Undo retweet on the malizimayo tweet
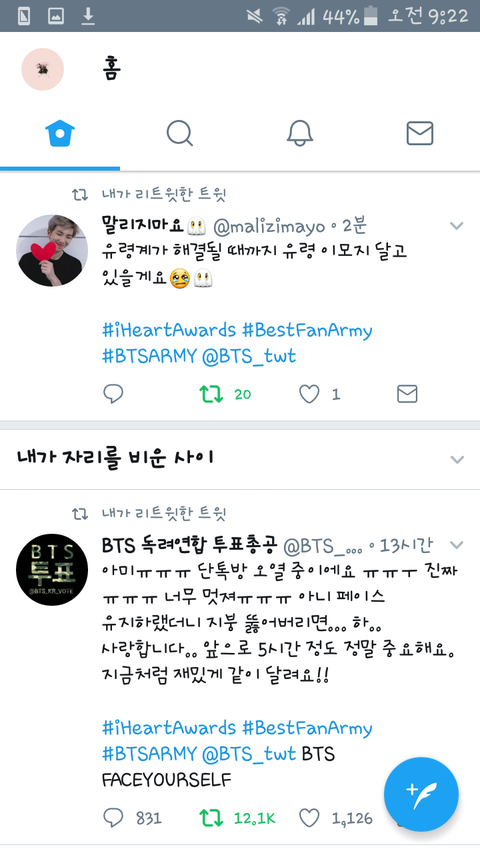Image resolution: width=480 pixels, height=853 pixels. click(211, 394)
